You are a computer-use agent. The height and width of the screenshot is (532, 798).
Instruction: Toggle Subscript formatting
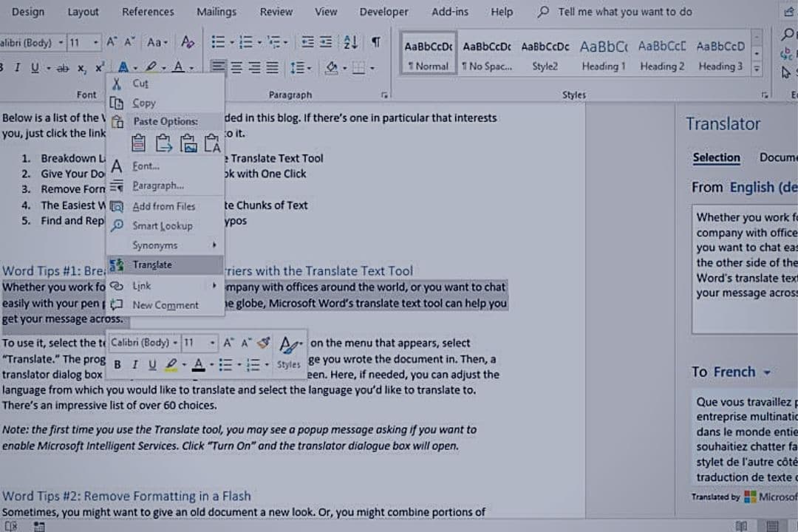pos(81,68)
